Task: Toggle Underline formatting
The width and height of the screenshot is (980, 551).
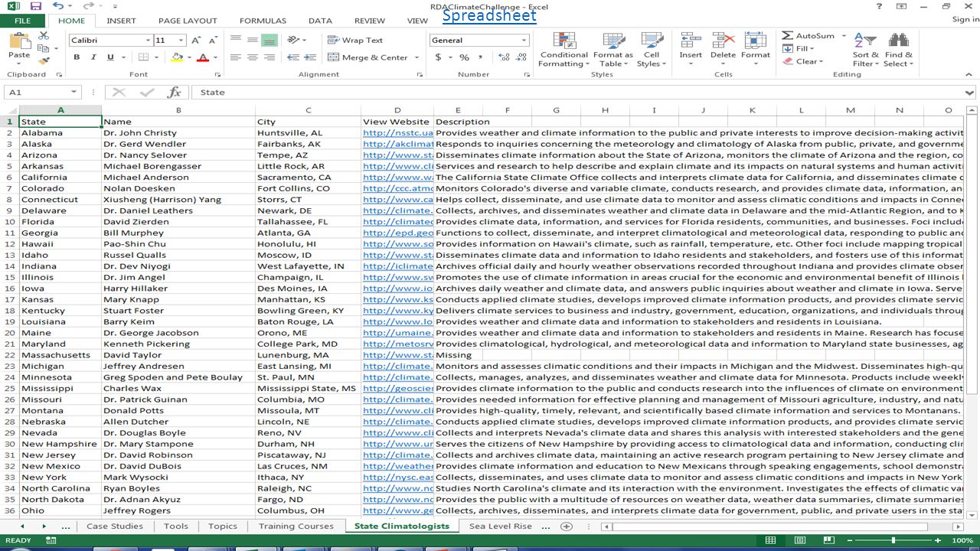Action: [x=111, y=57]
